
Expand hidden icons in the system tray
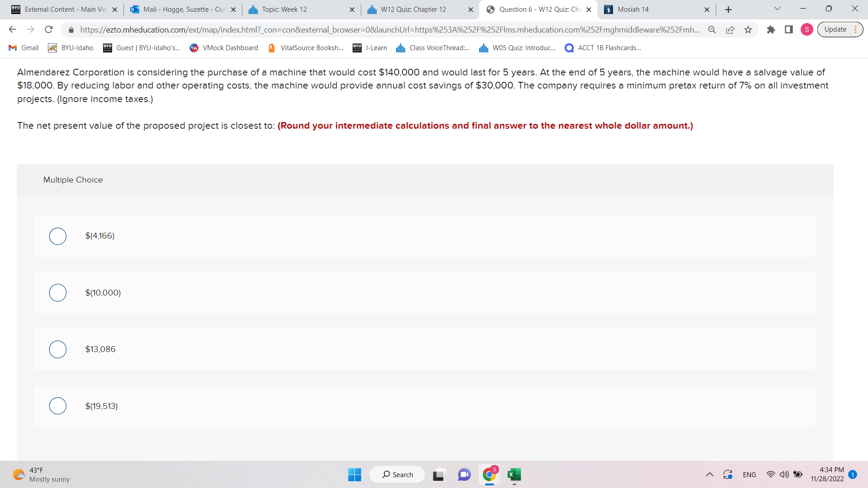709,474
